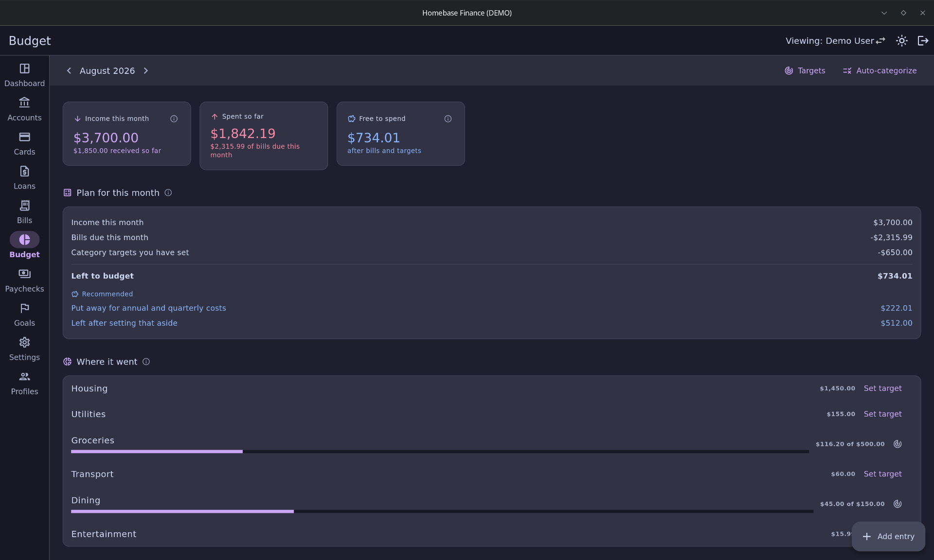Advance to the next month
The width and height of the screenshot is (934, 560).
pos(146,71)
